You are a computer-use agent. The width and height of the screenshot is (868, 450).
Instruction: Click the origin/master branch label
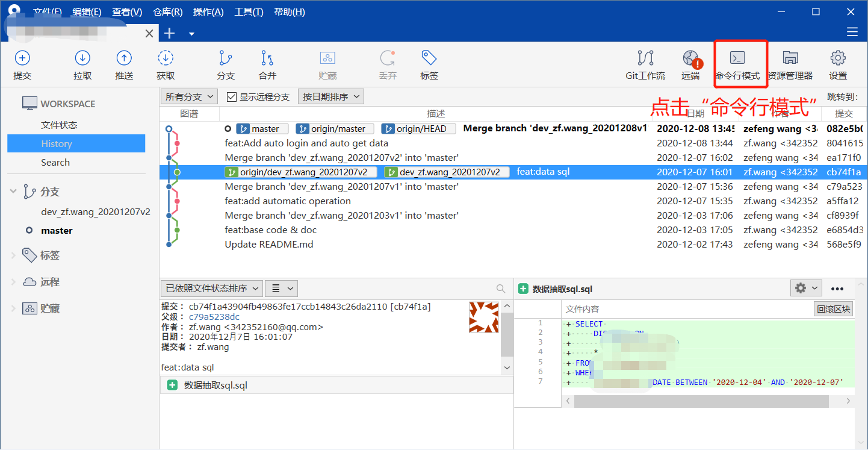point(335,129)
